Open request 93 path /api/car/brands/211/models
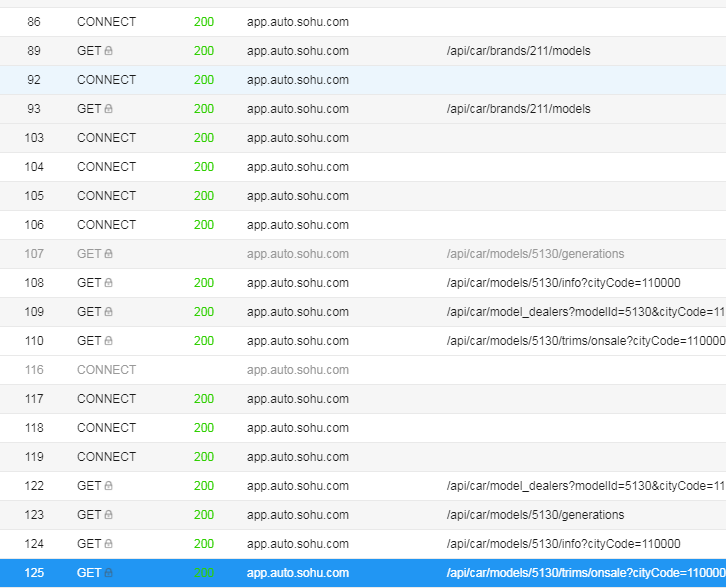Viewport: 726px width, 588px height. (x=519, y=109)
